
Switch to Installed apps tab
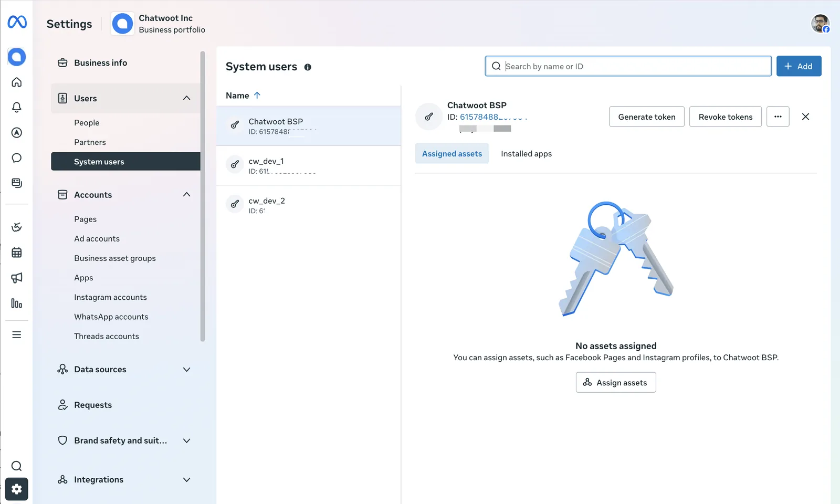(x=526, y=154)
